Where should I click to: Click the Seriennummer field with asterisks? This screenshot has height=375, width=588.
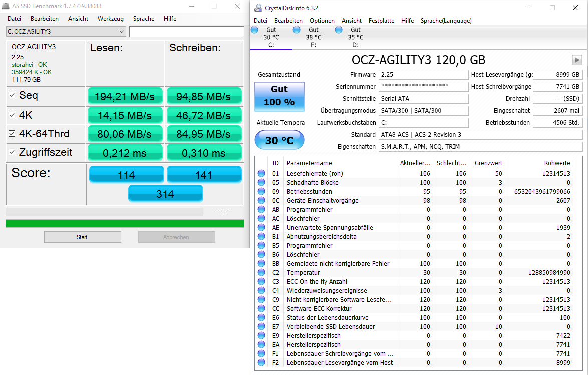point(423,87)
